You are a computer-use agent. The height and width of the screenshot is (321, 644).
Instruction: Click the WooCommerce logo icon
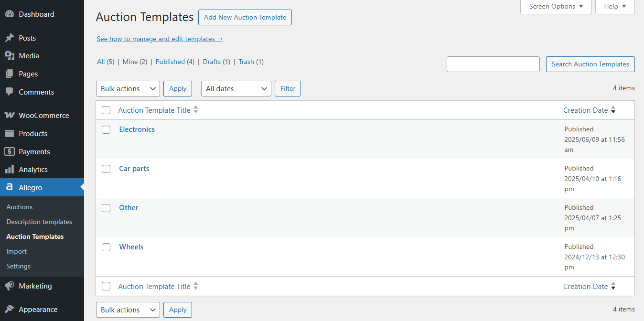click(x=10, y=116)
